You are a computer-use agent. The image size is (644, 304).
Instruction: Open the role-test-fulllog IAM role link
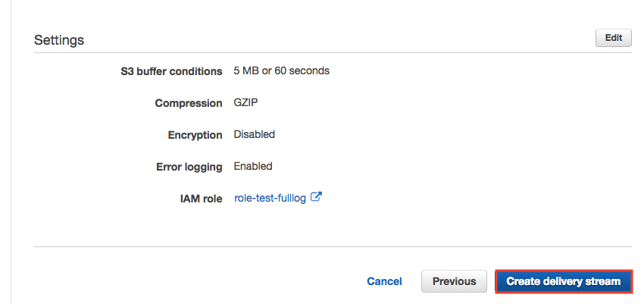pyautogui.click(x=271, y=198)
